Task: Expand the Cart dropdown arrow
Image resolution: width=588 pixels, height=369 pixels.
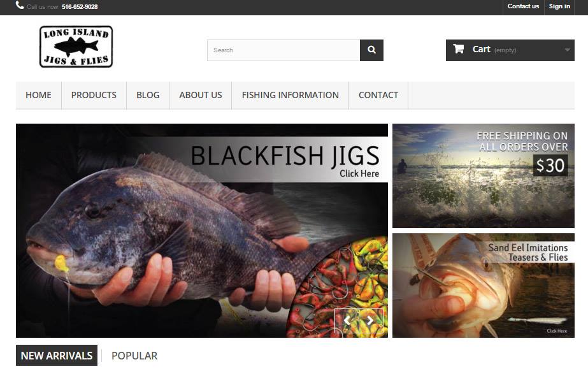Action: pos(567,50)
